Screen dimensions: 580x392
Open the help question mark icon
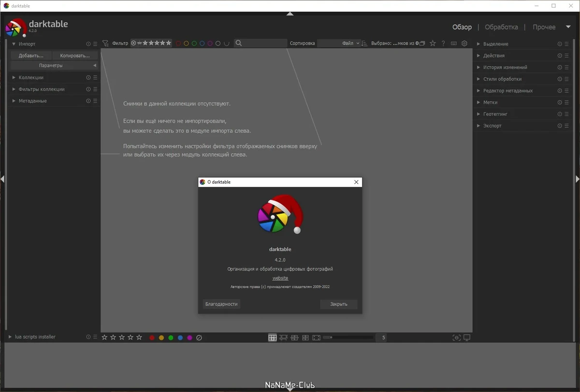click(x=443, y=44)
